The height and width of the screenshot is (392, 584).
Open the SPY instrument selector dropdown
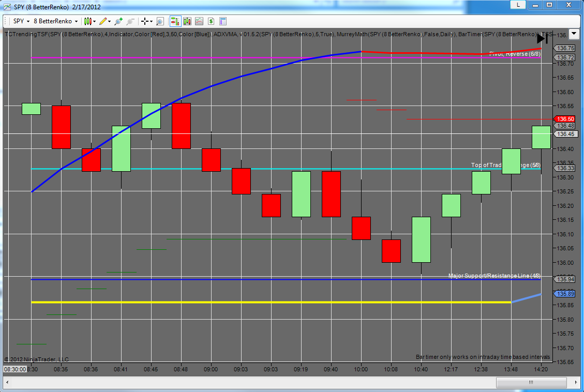(x=21, y=21)
